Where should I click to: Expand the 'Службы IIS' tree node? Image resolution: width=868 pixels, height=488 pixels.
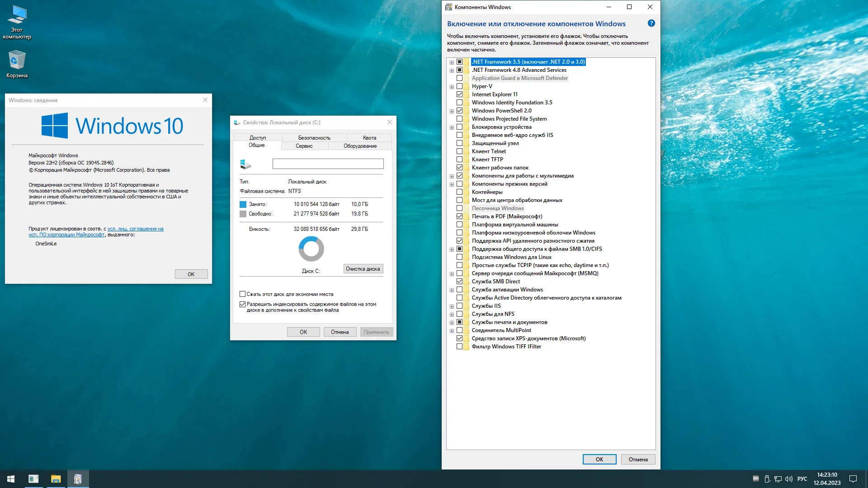(x=452, y=306)
